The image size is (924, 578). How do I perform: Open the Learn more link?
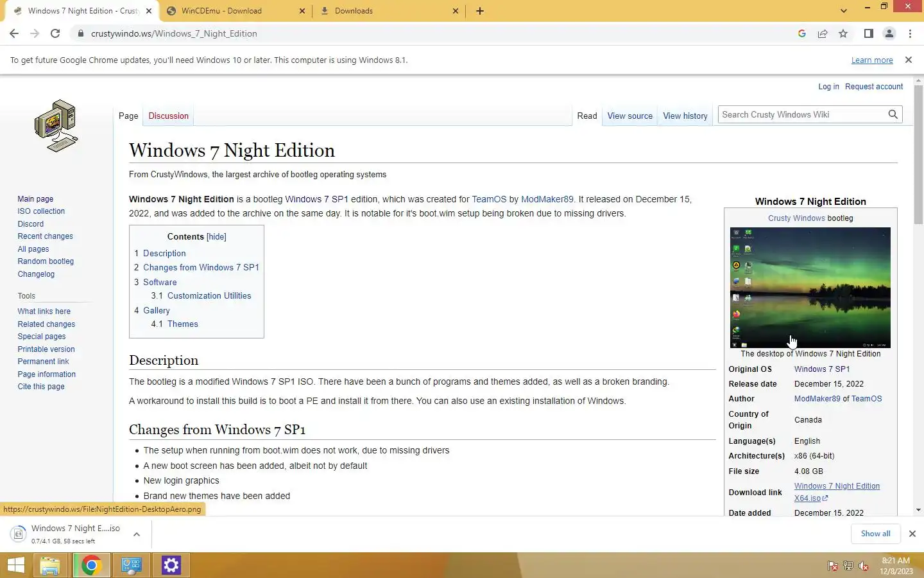click(872, 60)
